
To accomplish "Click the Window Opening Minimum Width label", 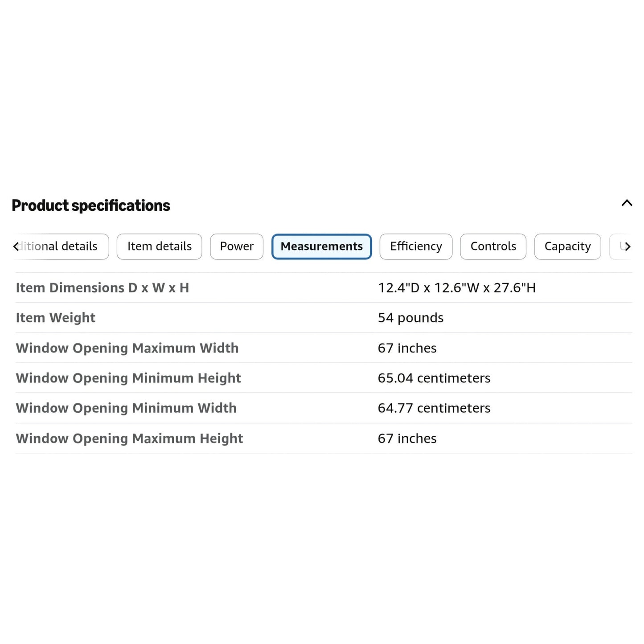I will click(126, 408).
